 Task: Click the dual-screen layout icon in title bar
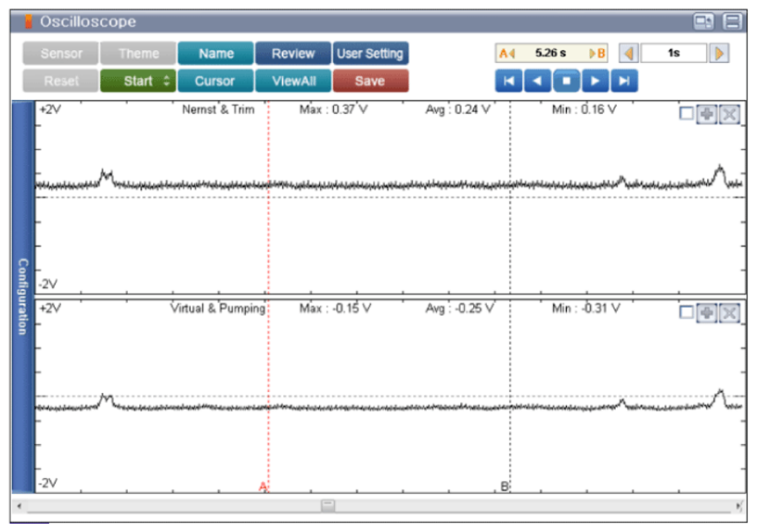[x=704, y=21]
